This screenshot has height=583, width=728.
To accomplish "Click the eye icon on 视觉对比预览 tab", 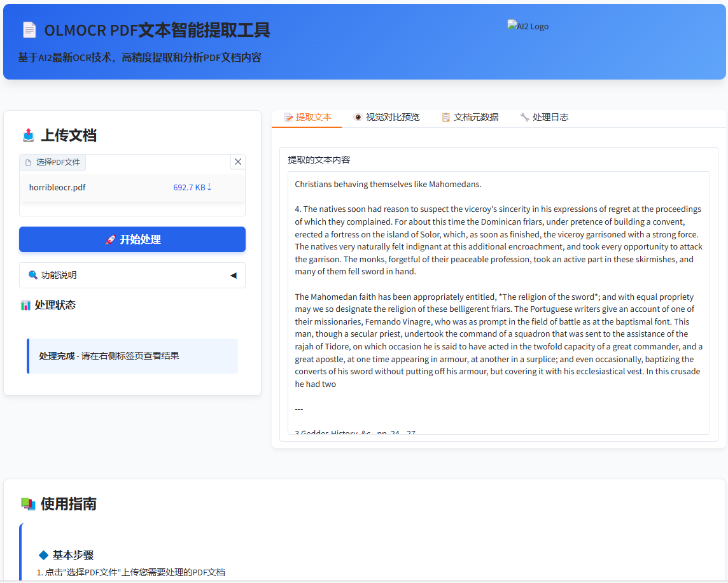I will click(x=358, y=117).
